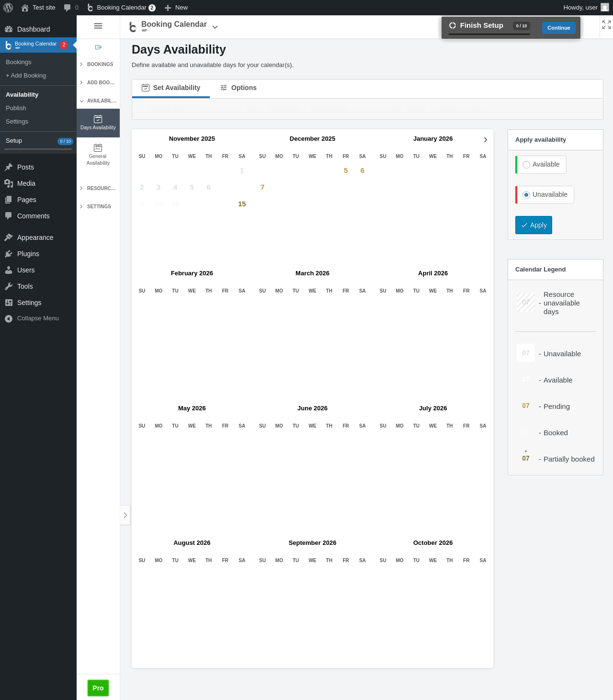Select December 6 in calendar
The width and height of the screenshot is (613, 700).
click(363, 170)
